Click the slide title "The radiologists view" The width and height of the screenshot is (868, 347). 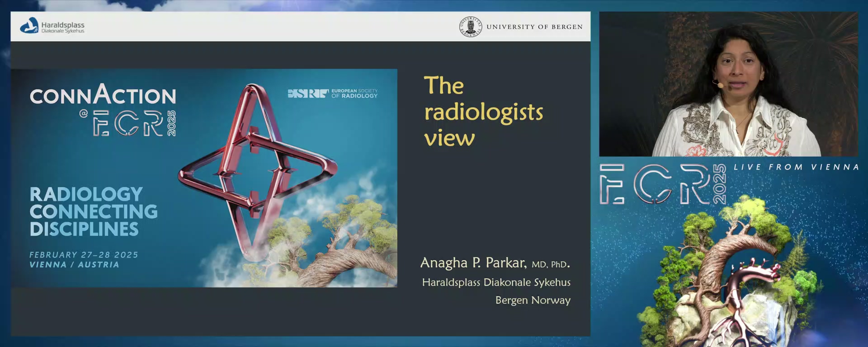tap(483, 111)
